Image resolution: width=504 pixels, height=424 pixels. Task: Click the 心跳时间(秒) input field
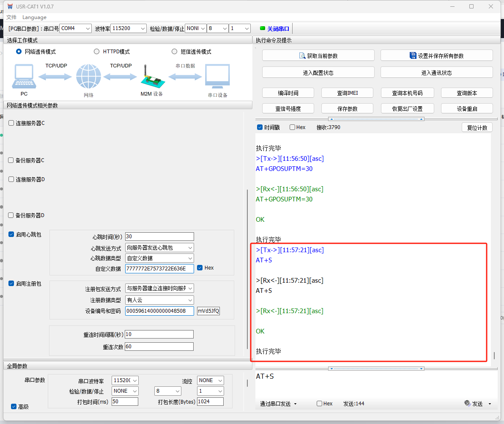pyautogui.click(x=159, y=237)
